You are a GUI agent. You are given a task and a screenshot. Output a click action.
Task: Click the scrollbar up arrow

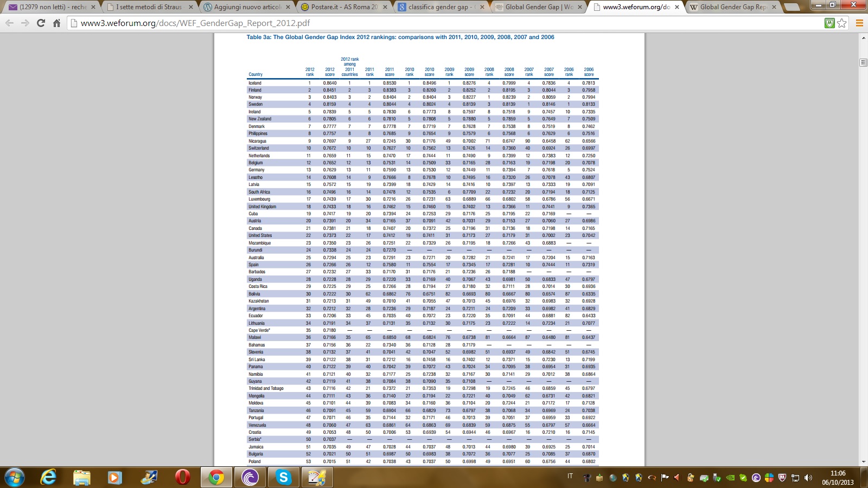tap(863, 38)
